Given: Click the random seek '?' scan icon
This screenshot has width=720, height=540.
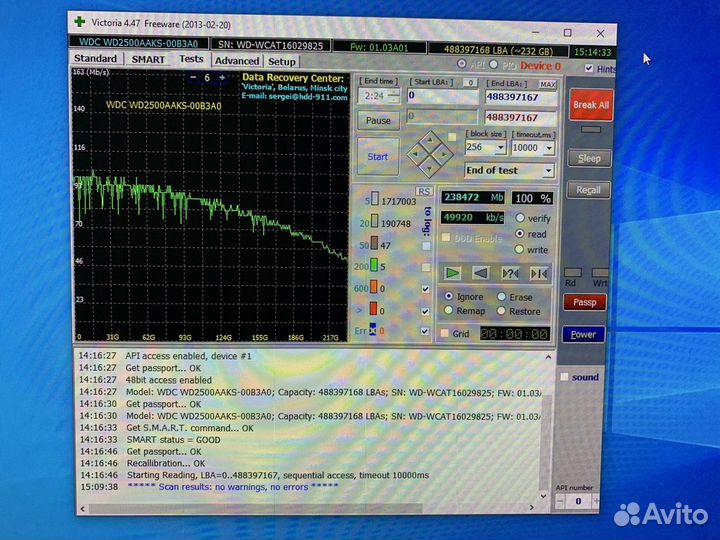Looking at the screenshot, I should 510,273.
